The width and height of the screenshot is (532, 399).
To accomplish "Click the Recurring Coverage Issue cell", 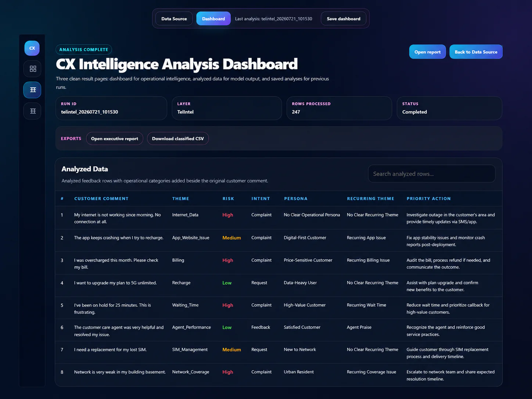I will (371, 372).
